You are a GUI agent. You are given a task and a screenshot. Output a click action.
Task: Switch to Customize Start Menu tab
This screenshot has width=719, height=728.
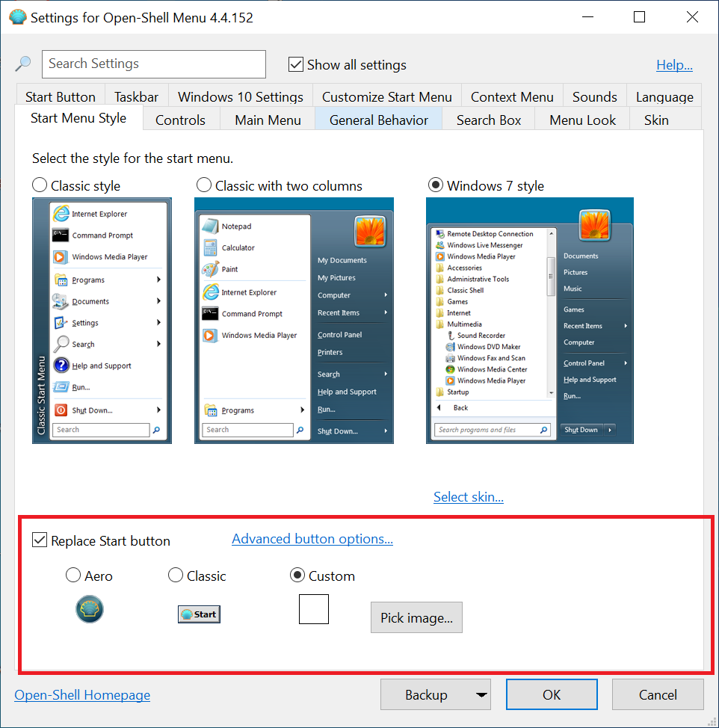coord(387,96)
